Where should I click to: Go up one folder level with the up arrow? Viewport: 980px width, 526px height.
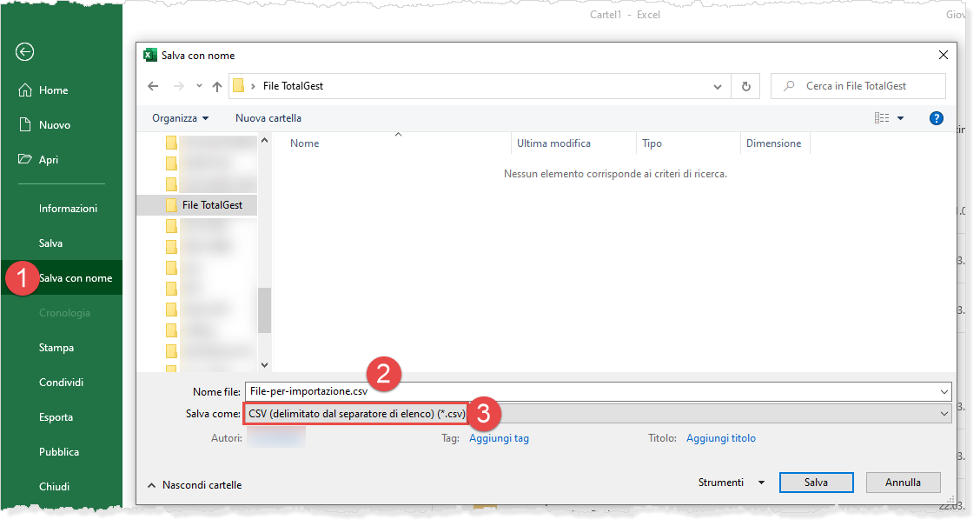(217, 86)
